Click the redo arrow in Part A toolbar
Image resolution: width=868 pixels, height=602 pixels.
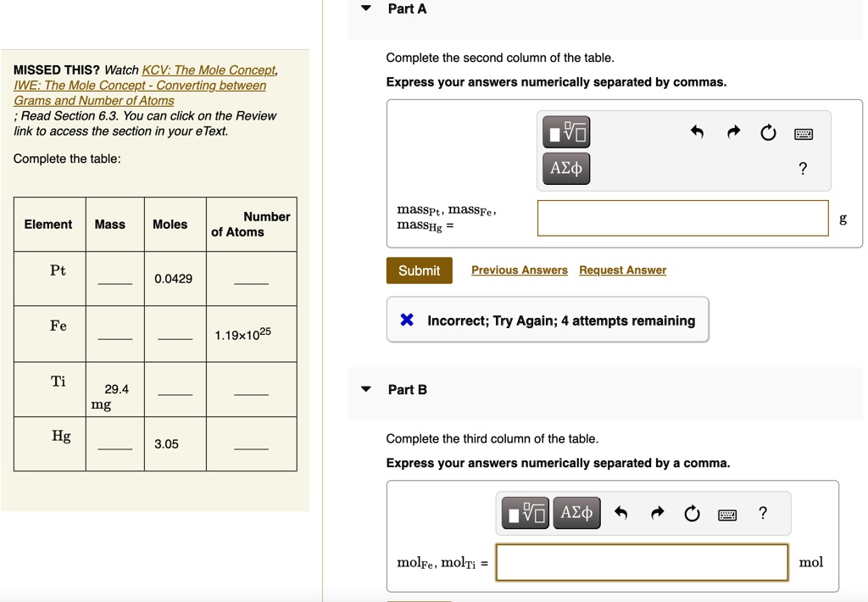(732, 132)
